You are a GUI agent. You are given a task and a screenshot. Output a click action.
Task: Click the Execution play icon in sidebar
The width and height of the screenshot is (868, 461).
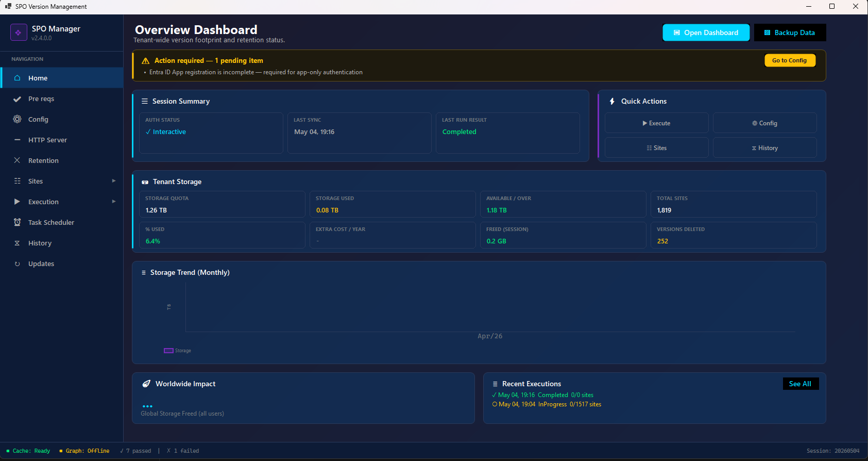click(x=17, y=202)
